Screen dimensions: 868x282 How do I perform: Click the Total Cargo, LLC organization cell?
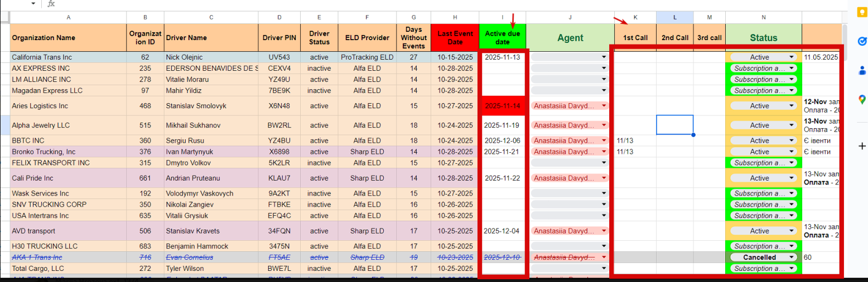(x=68, y=269)
